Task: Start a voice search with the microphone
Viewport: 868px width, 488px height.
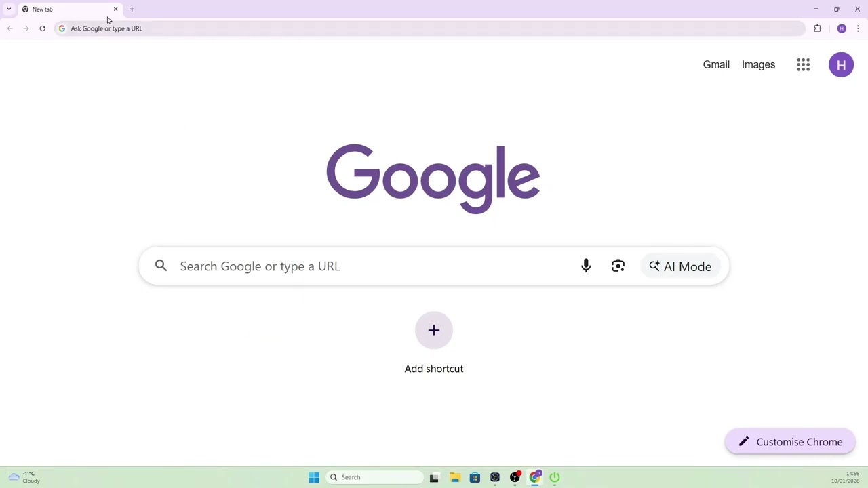Action: point(586,266)
